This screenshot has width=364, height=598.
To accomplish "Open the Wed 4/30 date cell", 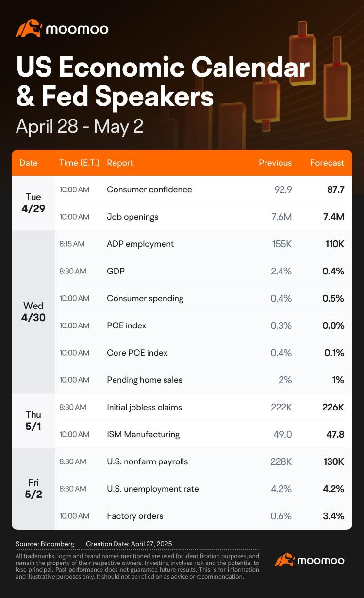I will (33, 312).
